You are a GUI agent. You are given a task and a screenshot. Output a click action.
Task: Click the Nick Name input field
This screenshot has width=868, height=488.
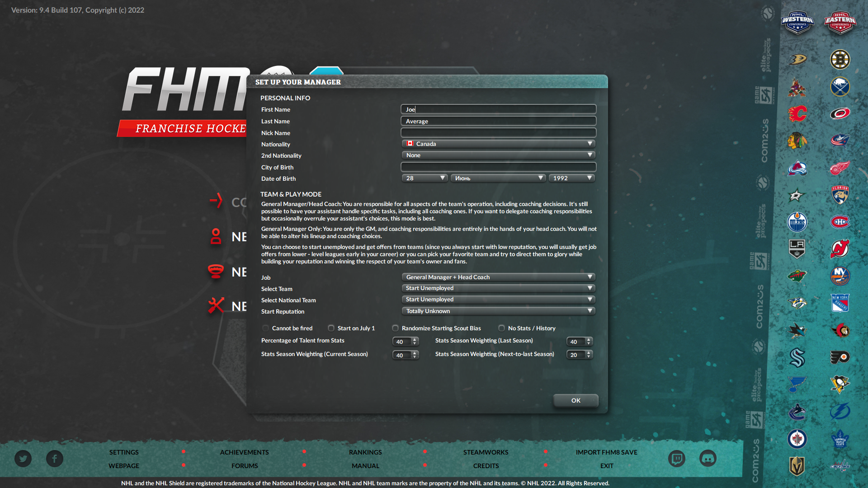[498, 133]
